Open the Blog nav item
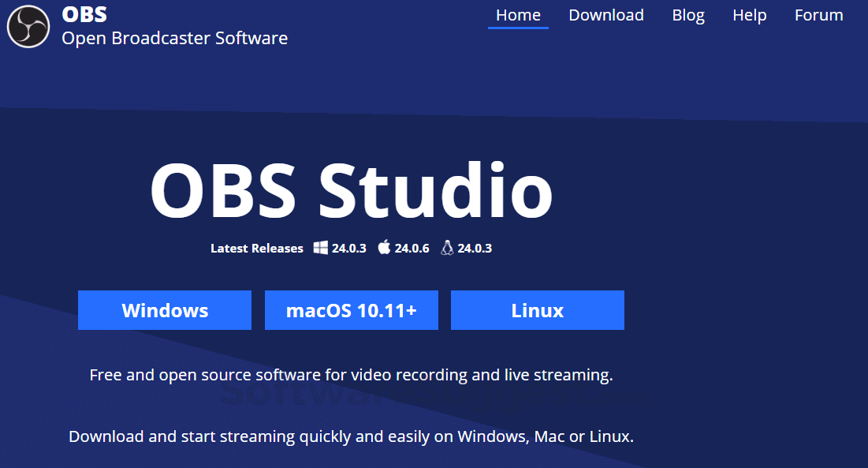Screen dimensions: 868x468 point(688,15)
